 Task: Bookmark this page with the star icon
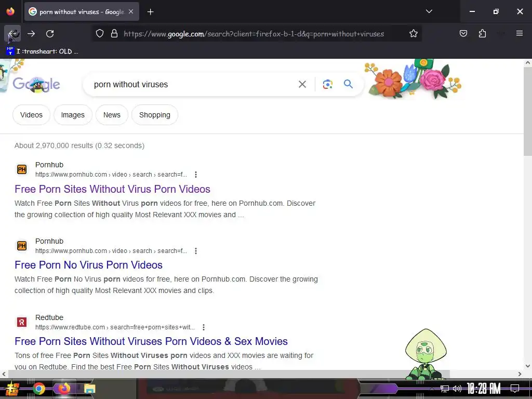point(413,34)
